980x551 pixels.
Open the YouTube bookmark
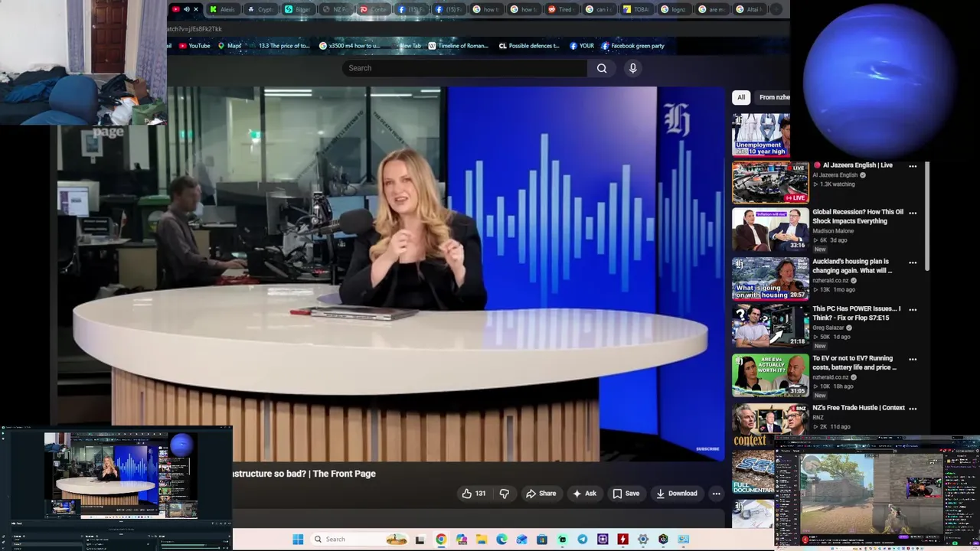[x=194, y=46]
